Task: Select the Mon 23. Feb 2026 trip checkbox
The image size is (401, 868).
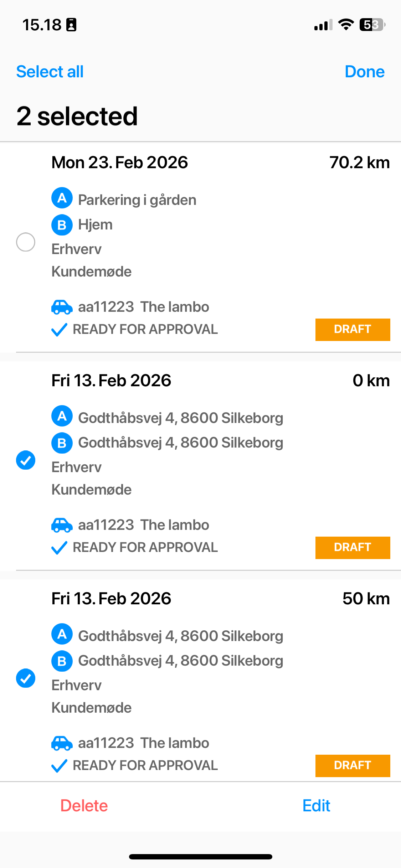Action: 26,242
